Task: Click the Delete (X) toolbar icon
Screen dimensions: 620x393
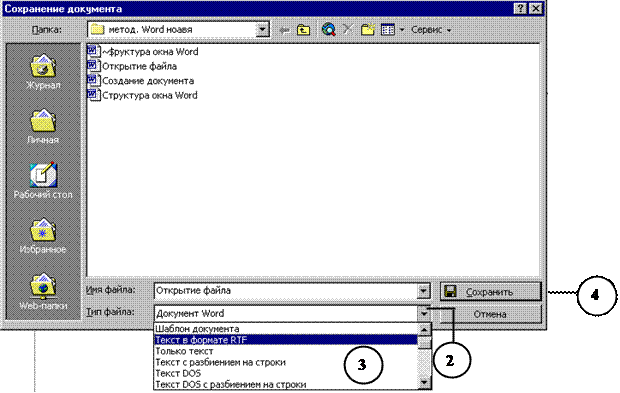Action: coord(348,30)
